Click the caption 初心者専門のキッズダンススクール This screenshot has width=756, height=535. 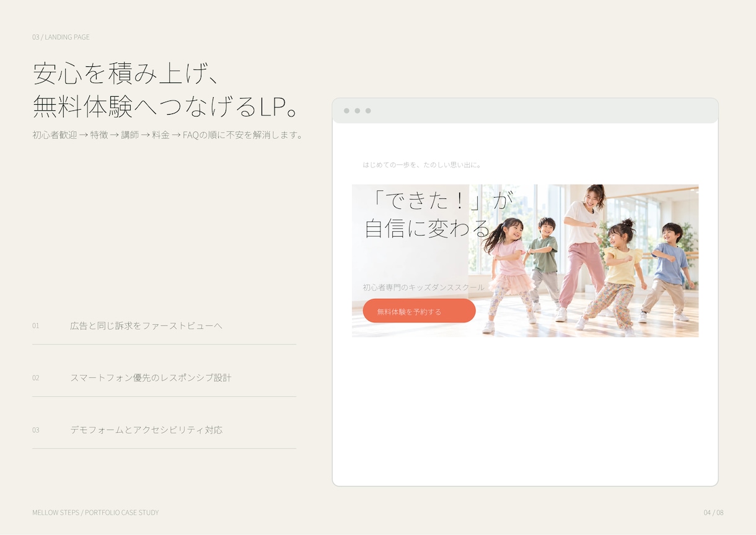pos(424,287)
